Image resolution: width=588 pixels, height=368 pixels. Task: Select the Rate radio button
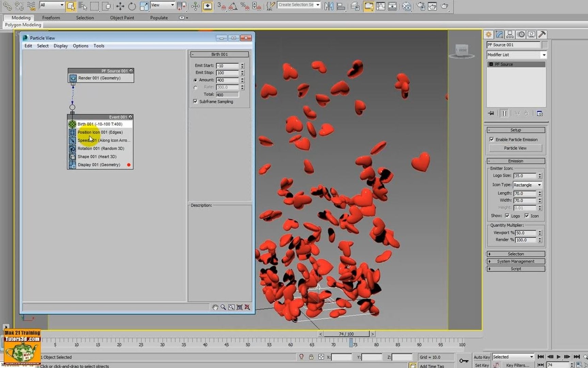click(x=195, y=88)
